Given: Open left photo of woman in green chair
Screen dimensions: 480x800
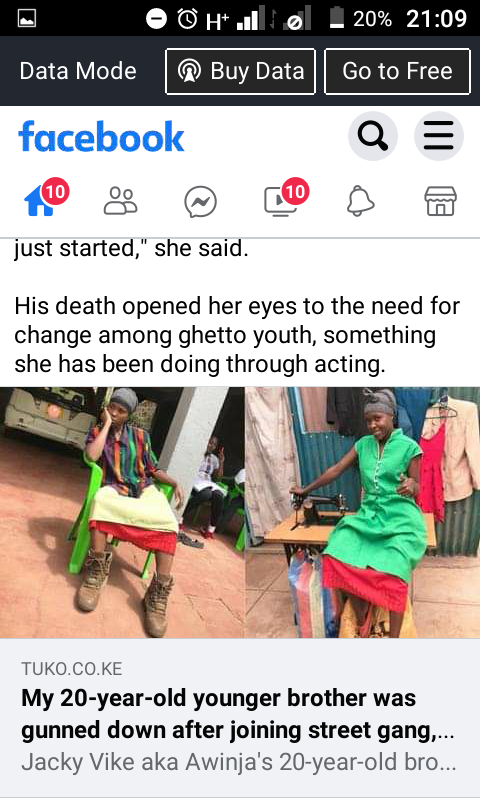Looking at the screenshot, I should tap(122, 512).
